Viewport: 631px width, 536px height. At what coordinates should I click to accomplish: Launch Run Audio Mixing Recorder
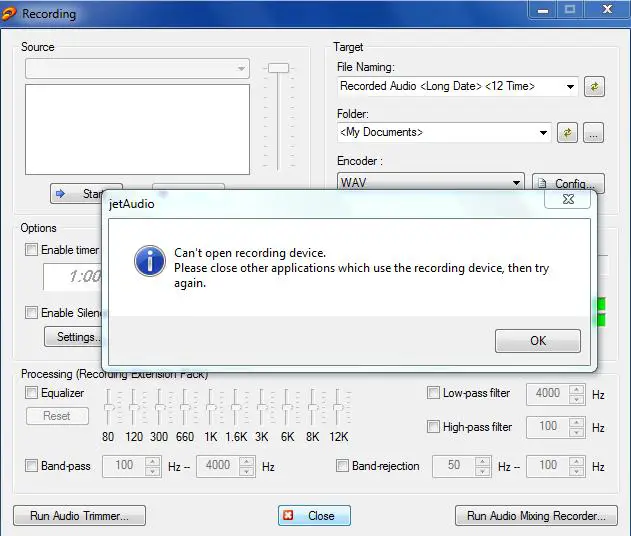click(536, 515)
